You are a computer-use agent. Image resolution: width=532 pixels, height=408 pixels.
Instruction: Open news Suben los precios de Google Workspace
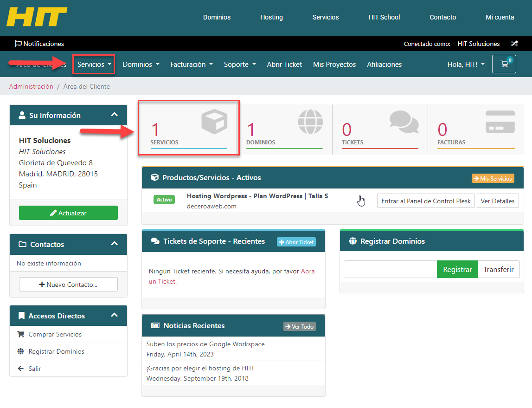[205, 344]
